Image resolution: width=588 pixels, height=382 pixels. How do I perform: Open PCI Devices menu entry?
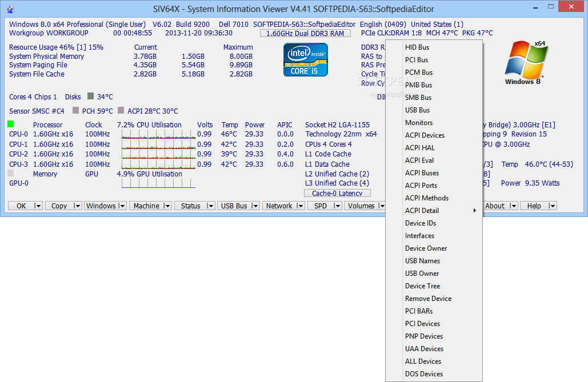click(434, 324)
